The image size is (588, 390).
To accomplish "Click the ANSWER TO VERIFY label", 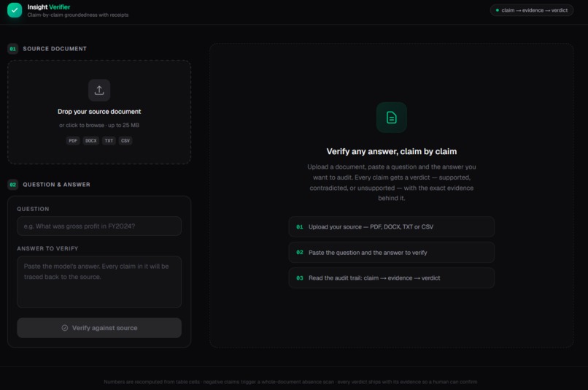I will tap(47, 248).
